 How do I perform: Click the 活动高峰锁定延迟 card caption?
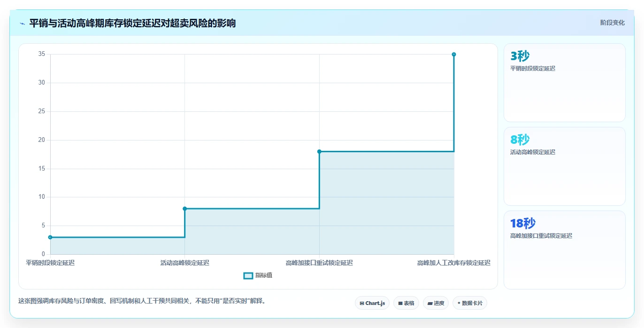[533, 152]
